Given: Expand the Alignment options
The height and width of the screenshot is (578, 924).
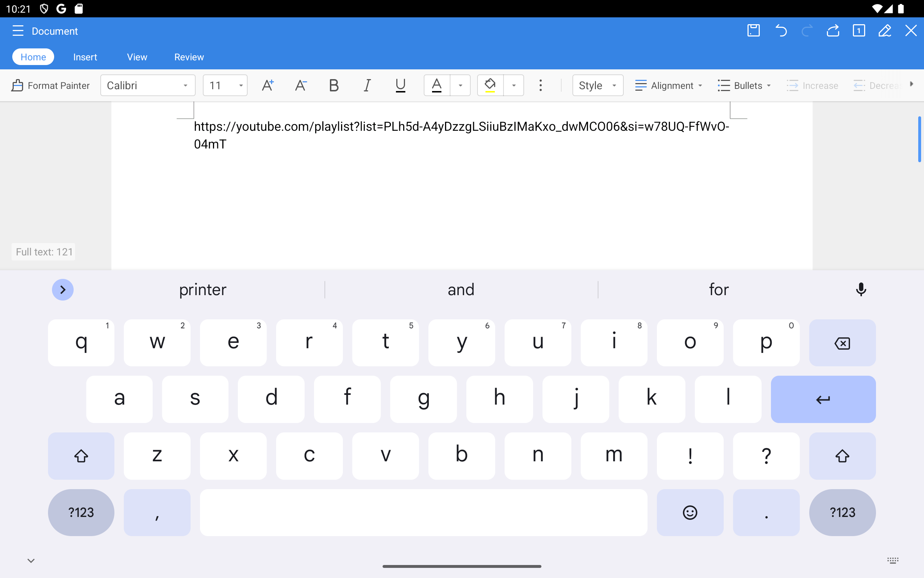Looking at the screenshot, I should (668, 85).
